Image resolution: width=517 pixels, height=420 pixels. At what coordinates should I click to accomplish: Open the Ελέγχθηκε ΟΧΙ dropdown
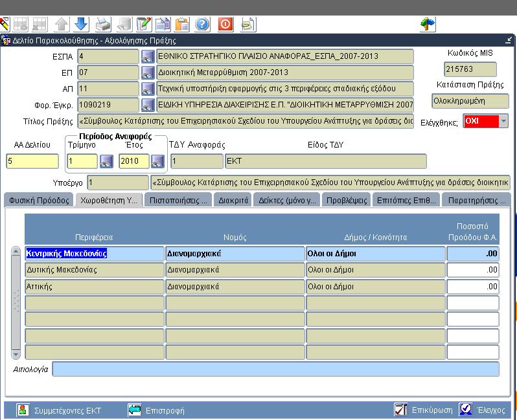click(503, 121)
